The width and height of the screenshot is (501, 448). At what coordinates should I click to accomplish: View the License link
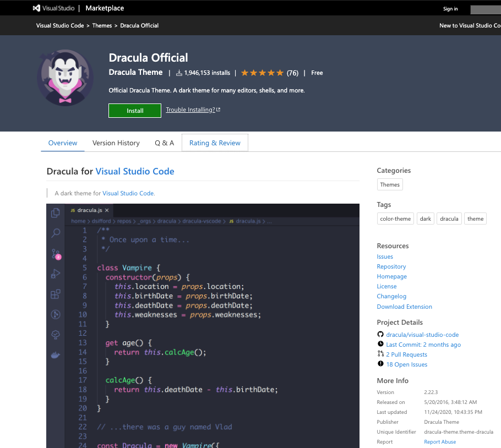tap(386, 286)
